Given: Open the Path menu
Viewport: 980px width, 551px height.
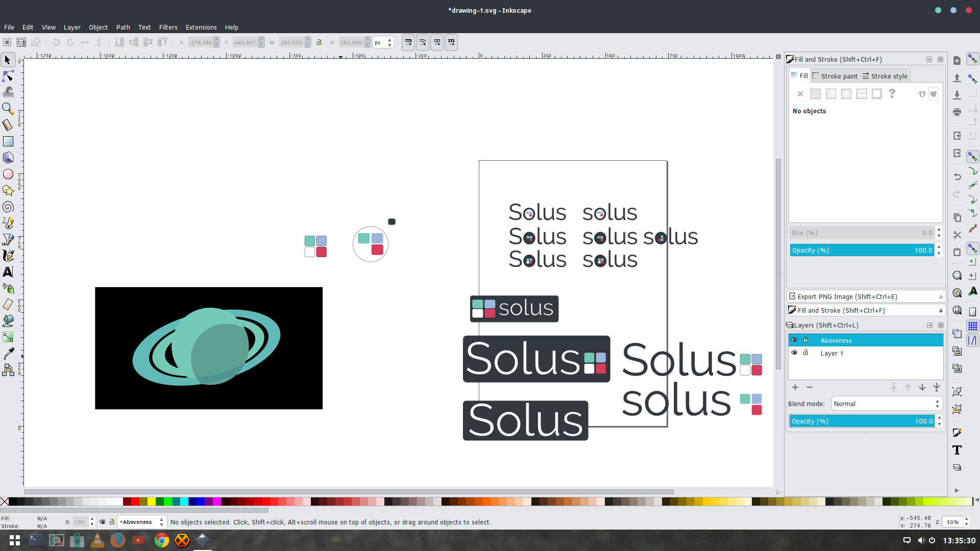Looking at the screenshot, I should (123, 27).
